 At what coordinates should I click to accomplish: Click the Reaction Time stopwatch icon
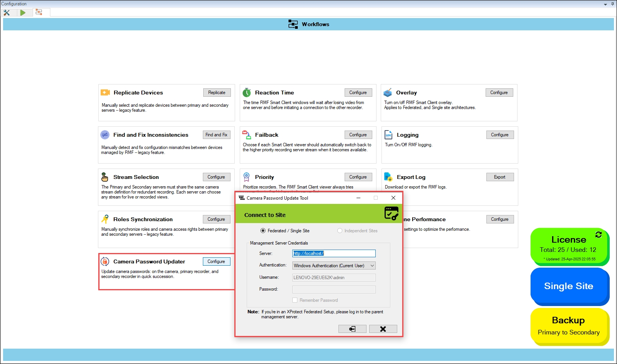coord(247,93)
